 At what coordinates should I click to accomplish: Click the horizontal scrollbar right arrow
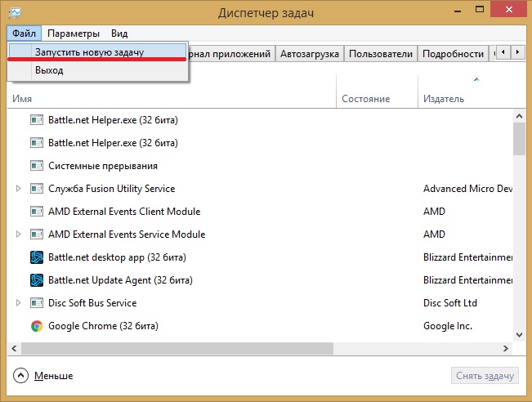point(506,348)
